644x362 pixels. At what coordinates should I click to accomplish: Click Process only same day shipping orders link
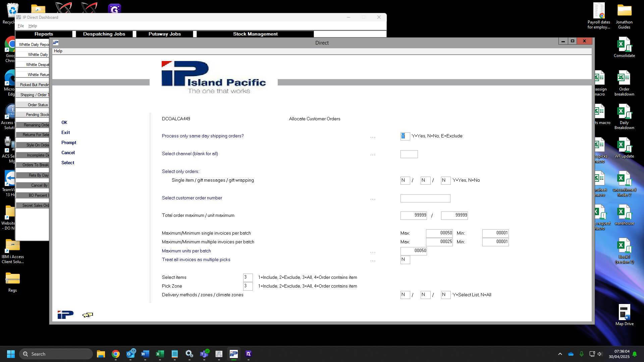pos(203,136)
